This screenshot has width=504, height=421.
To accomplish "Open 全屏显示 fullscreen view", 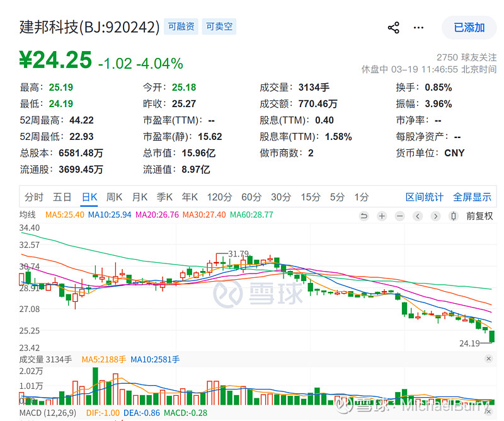I will point(472,197).
